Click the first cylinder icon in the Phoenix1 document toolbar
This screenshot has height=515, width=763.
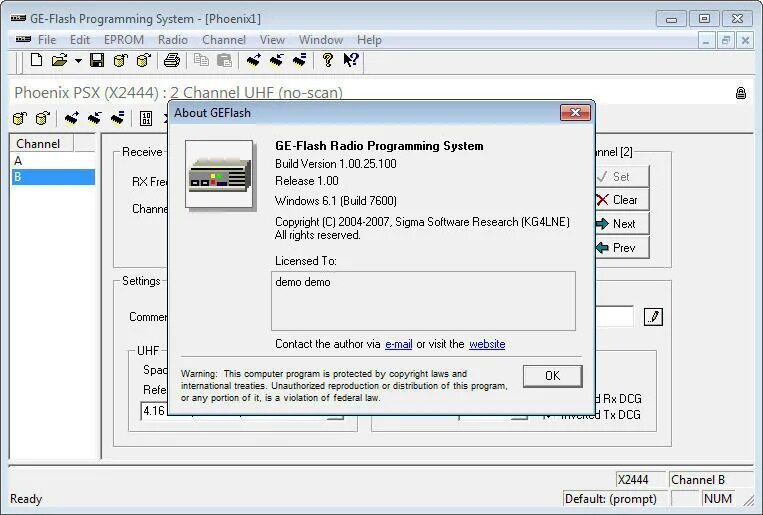[x=19, y=118]
